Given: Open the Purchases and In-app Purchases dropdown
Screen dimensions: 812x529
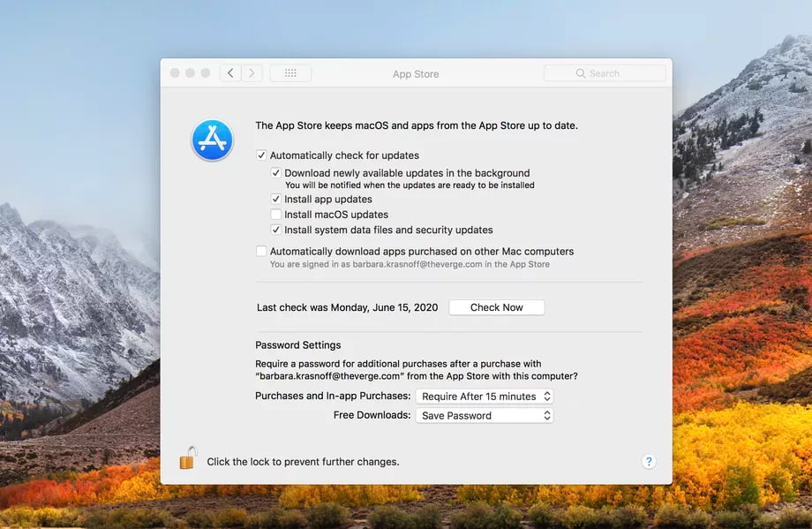Looking at the screenshot, I should pyautogui.click(x=485, y=397).
